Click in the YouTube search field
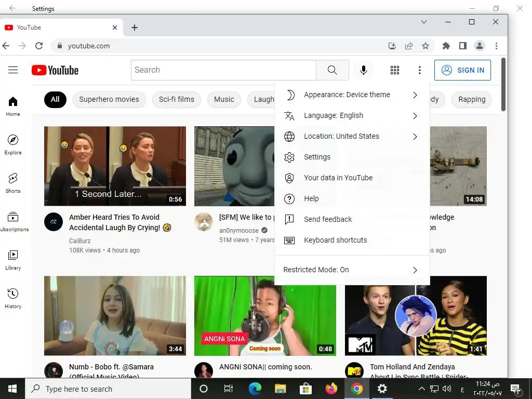 pyautogui.click(x=223, y=70)
